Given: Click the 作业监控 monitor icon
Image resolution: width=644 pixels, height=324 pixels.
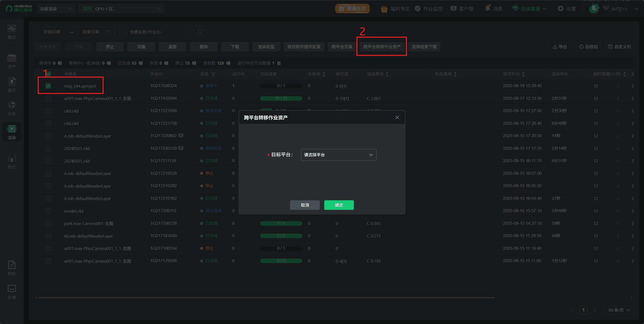Looking at the screenshot, I should click(418, 9).
